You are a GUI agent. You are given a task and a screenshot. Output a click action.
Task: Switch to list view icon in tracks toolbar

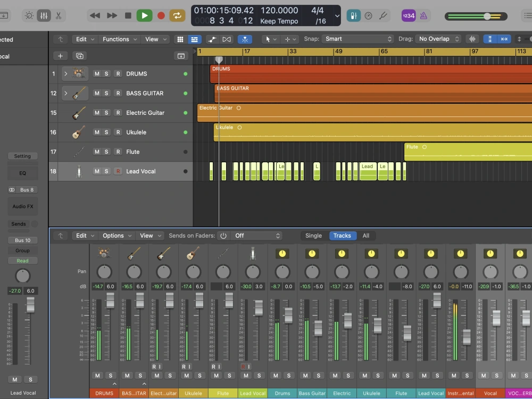194,39
